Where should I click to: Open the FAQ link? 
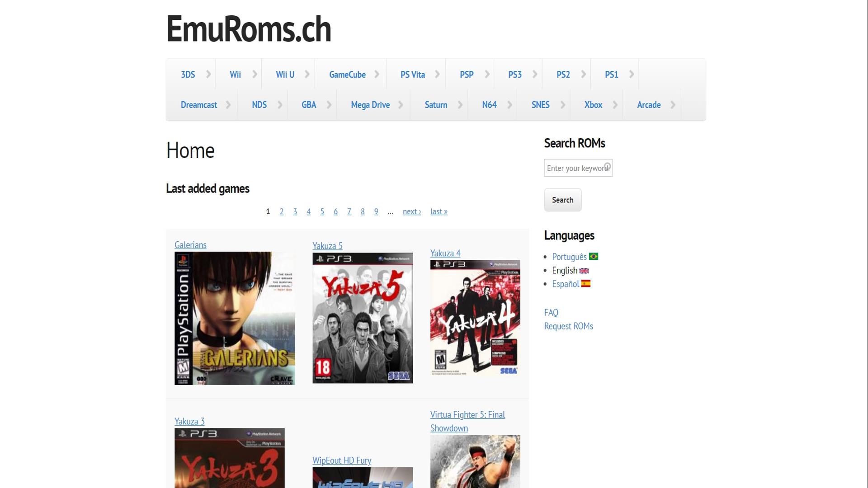(x=551, y=312)
